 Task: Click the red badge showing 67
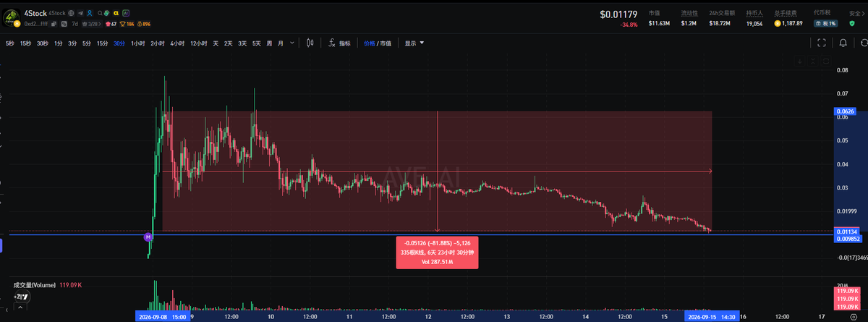point(111,24)
